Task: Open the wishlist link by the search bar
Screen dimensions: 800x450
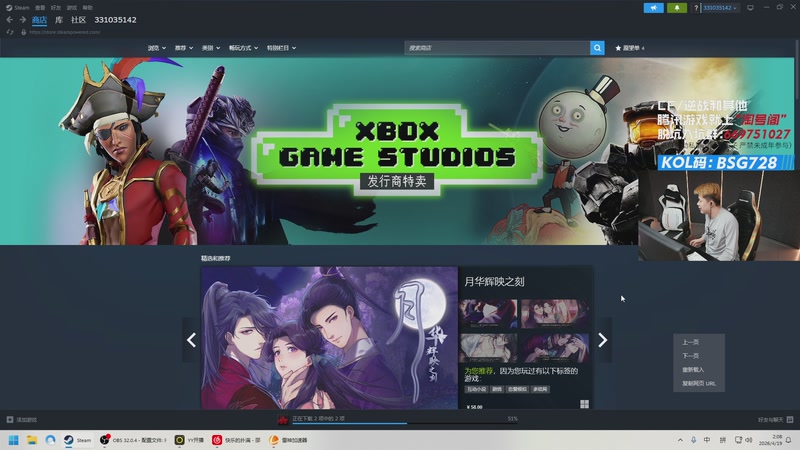Action: pos(630,48)
